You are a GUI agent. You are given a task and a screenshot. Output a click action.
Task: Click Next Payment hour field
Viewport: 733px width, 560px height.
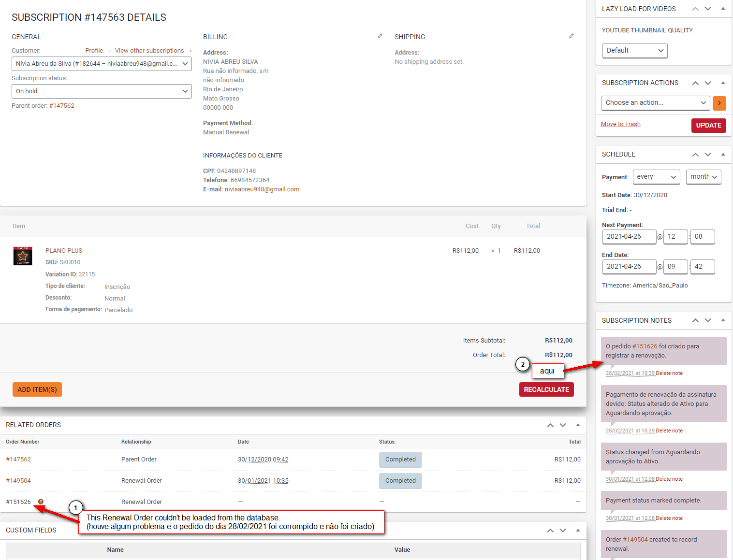675,237
